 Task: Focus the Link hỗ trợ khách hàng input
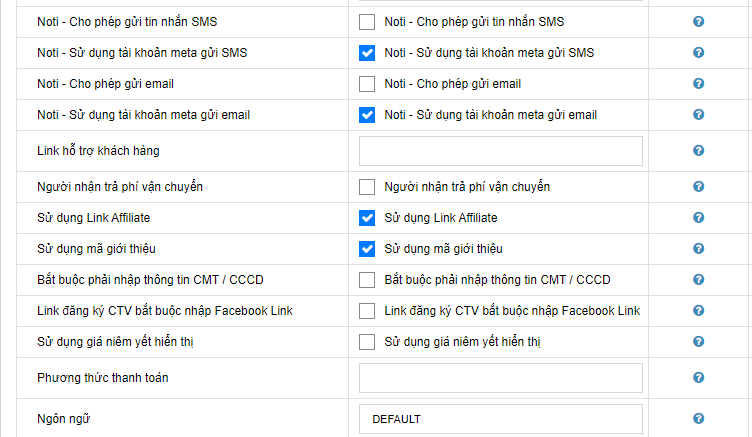500,151
